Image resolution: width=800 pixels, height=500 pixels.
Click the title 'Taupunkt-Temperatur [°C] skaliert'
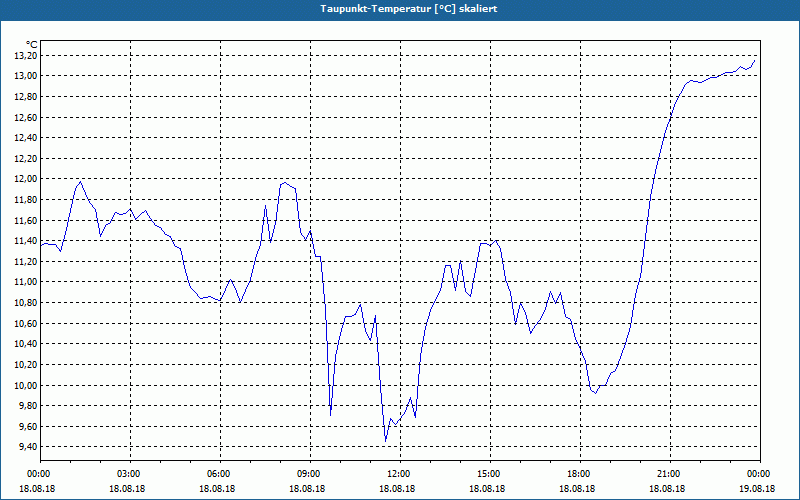click(x=409, y=9)
